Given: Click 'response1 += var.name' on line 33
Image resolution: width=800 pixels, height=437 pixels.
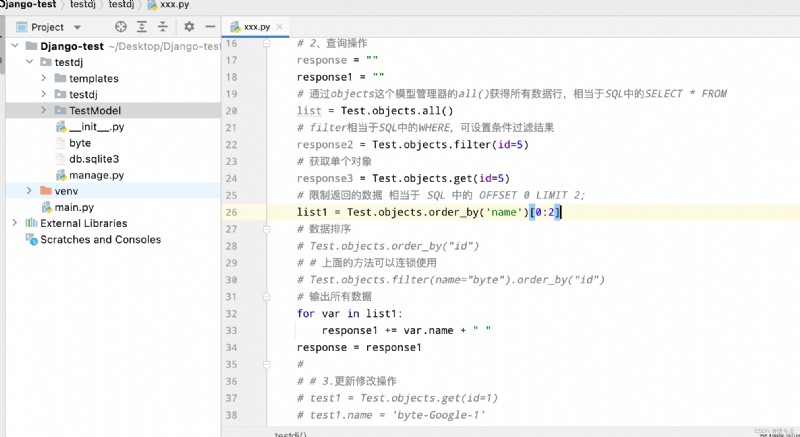Looking at the screenshot, I should coord(388,330).
